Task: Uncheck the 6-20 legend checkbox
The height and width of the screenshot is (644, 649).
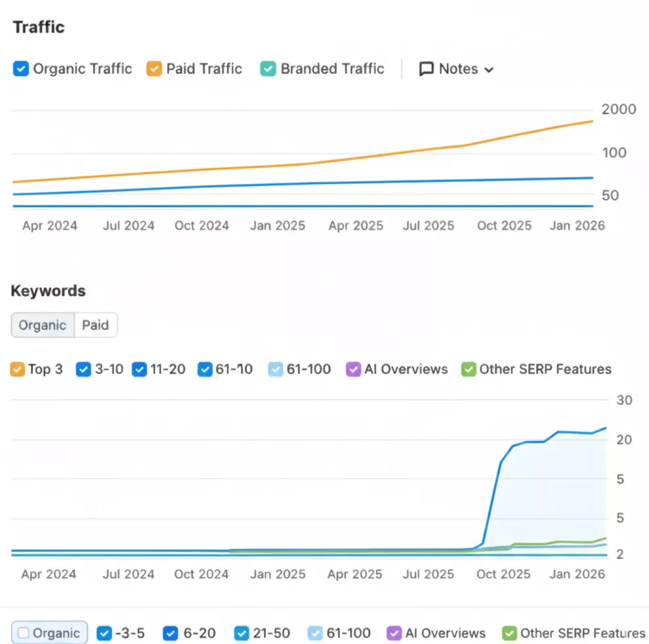Action: pos(171,633)
